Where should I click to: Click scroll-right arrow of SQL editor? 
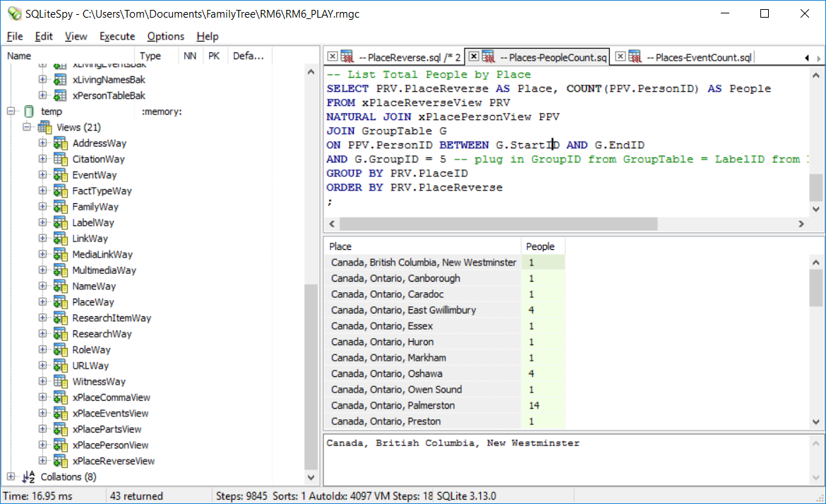pos(801,224)
